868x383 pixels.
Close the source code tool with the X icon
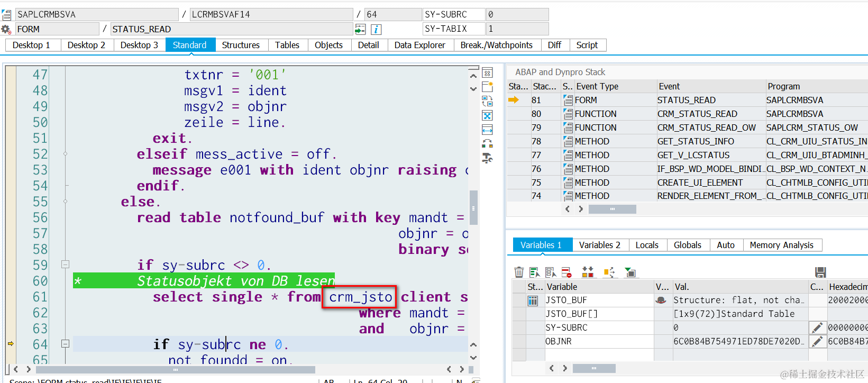[487, 72]
